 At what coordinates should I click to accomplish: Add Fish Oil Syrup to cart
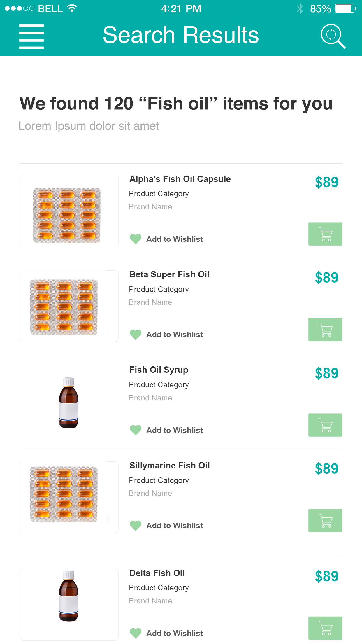pyautogui.click(x=325, y=425)
